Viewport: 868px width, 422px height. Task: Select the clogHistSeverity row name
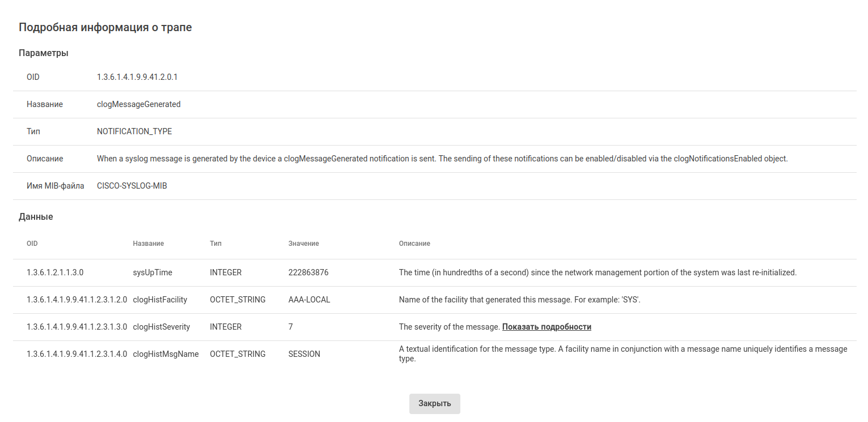(162, 327)
